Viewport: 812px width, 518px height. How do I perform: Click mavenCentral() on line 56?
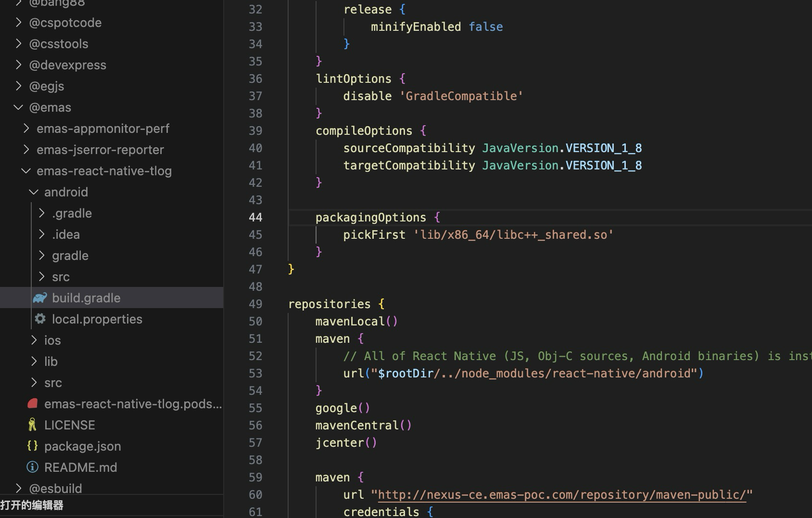pos(363,425)
